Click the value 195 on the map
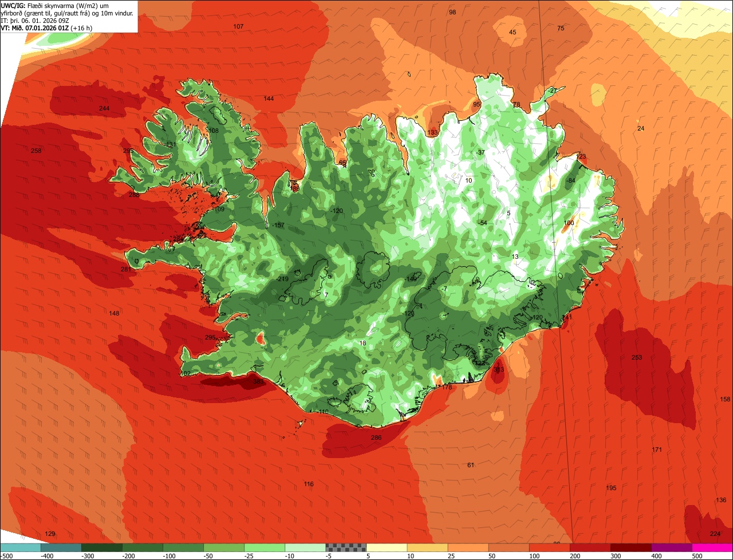This screenshot has width=733, height=560. click(x=611, y=488)
